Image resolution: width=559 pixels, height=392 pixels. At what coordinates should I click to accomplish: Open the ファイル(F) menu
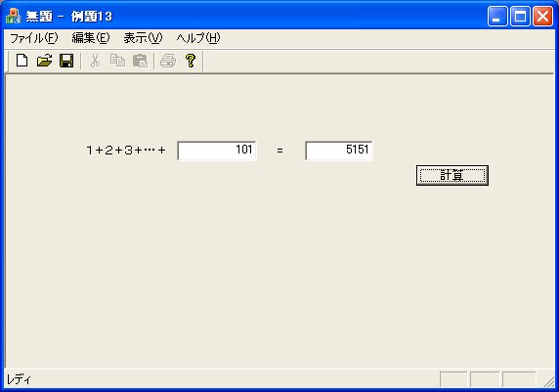tap(33, 38)
